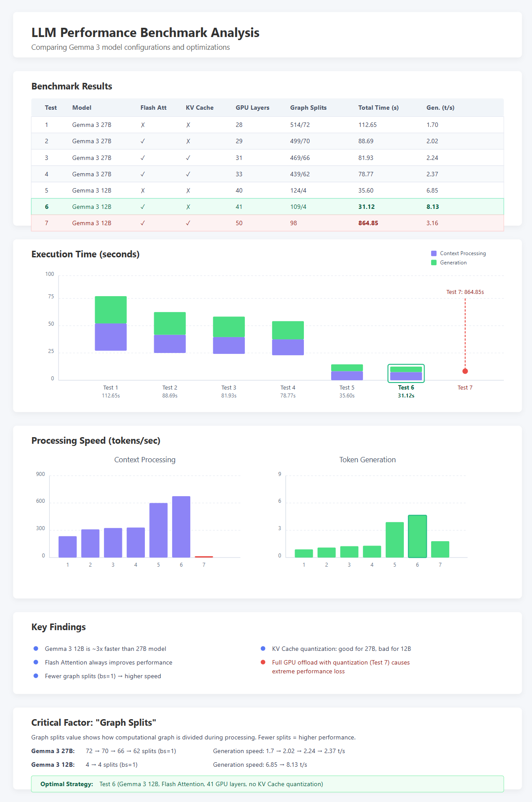Click the GPU Layers column header
Image resolution: width=532 pixels, height=802 pixels.
point(252,108)
